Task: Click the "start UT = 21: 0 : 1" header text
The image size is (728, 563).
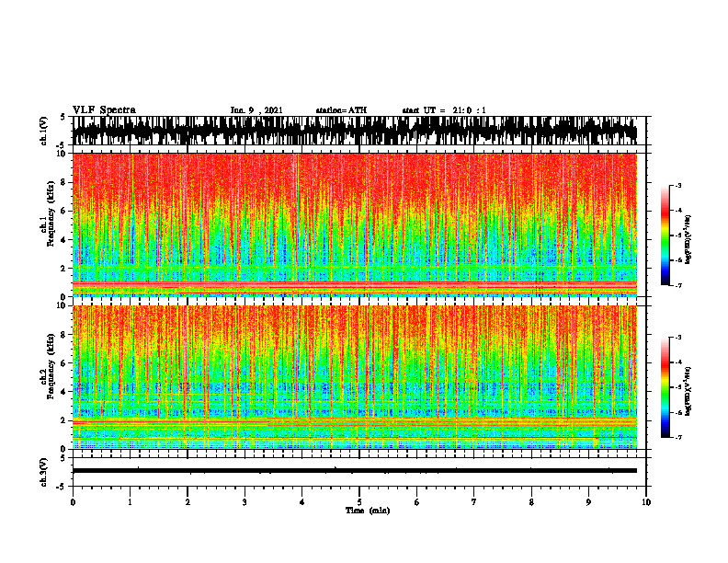Action: 444,110
